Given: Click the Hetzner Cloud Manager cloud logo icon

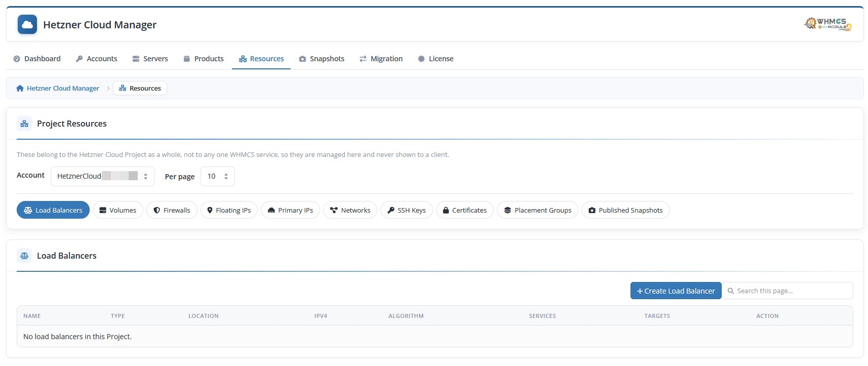Looking at the screenshot, I should [x=27, y=24].
